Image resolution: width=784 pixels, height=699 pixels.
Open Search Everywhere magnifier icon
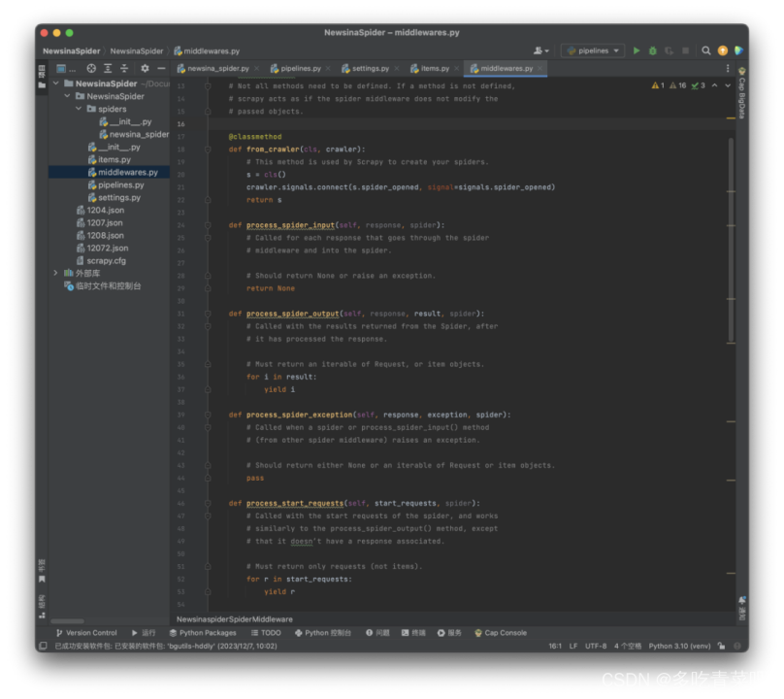pyautogui.click(x=706, y=50)
